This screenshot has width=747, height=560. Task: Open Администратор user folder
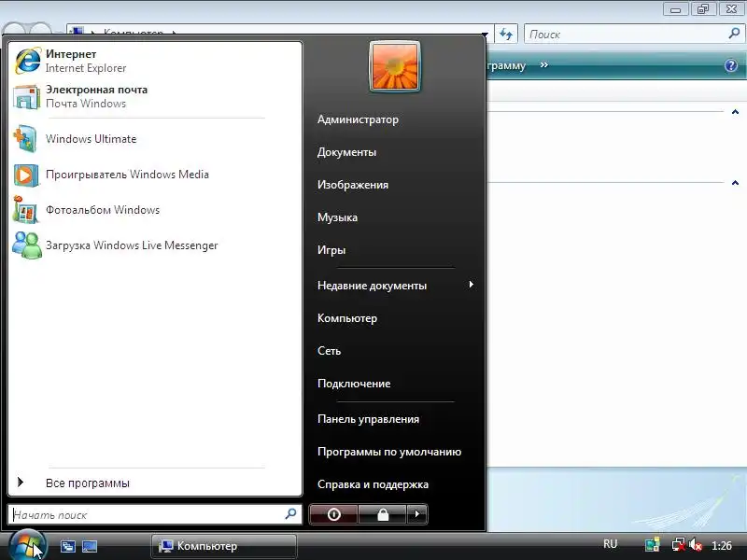(x=358, y=119)
